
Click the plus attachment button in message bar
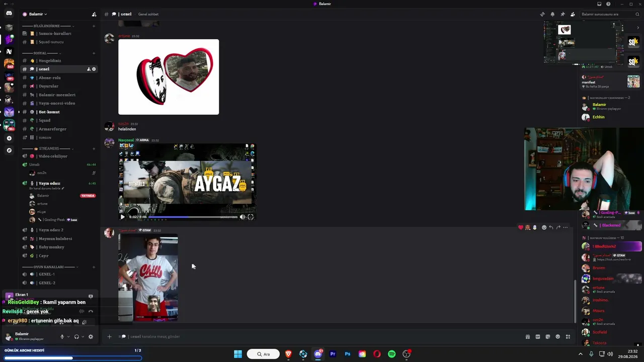coord(109,336)
